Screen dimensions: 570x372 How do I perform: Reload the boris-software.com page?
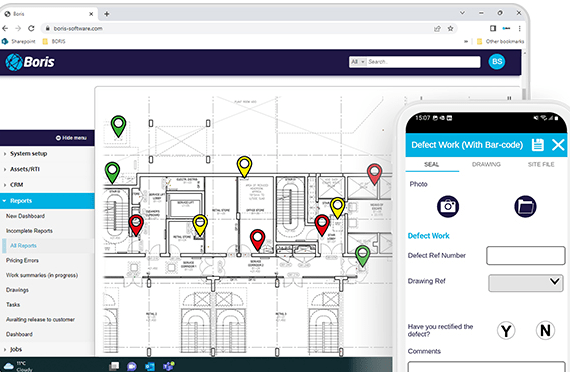pos(31,28)
